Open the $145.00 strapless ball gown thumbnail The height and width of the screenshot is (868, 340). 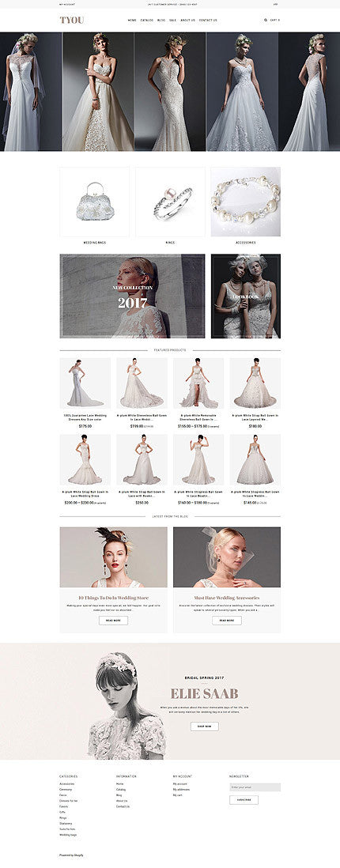click(x=255, y=459)
